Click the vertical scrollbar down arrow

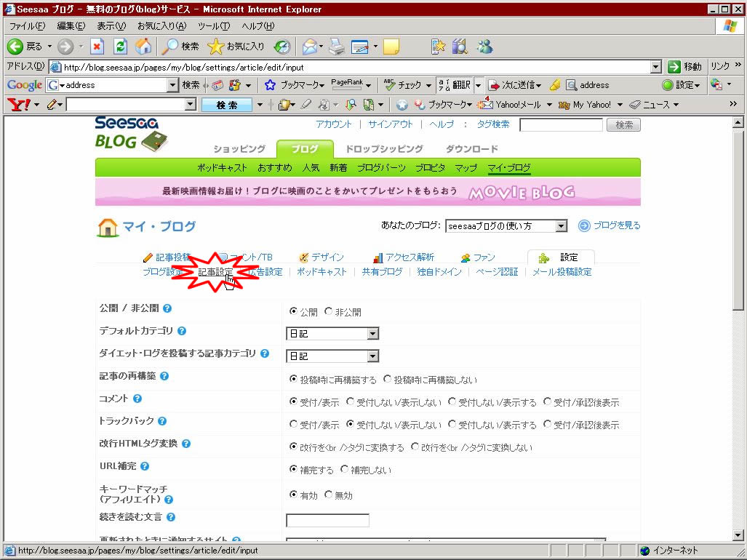pos(739,535)
